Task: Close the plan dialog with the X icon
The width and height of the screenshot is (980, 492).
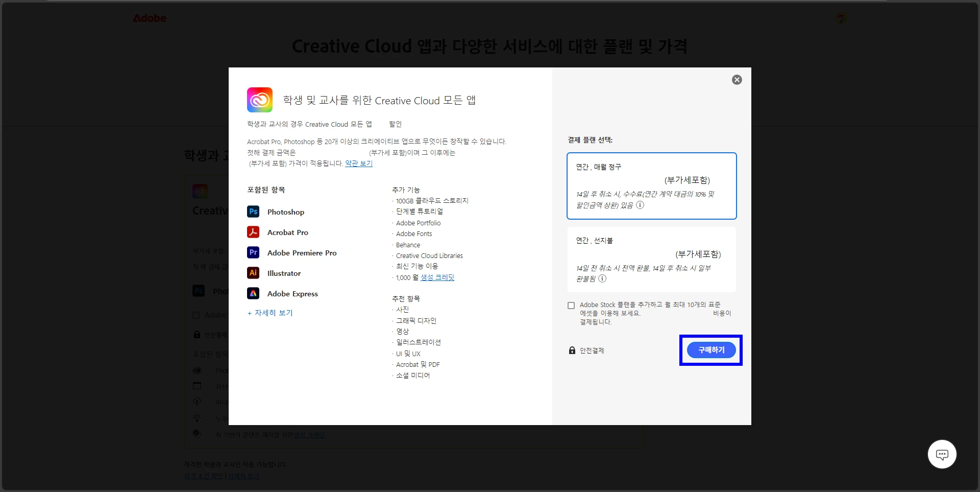Action: click(737, 80)
